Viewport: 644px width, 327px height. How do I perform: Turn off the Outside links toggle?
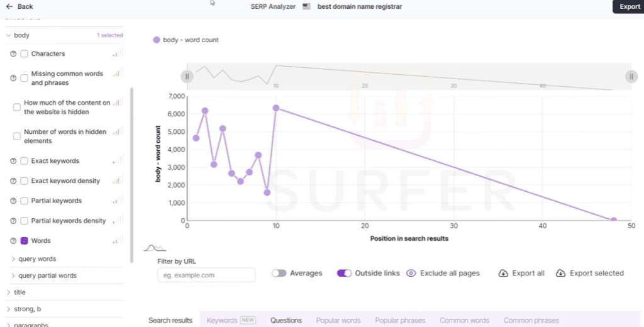click(344, 274)
